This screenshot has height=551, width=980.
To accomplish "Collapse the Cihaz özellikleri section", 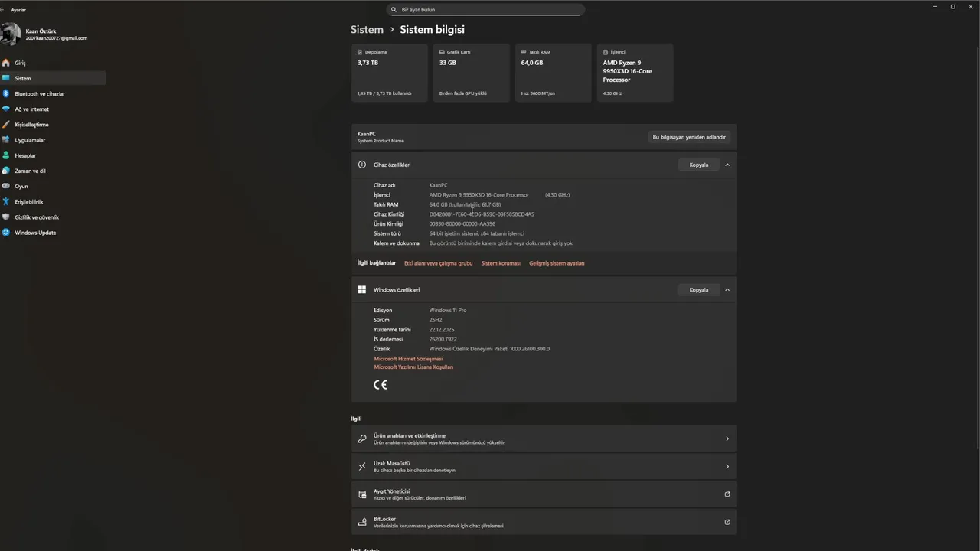I will point(727,165).
